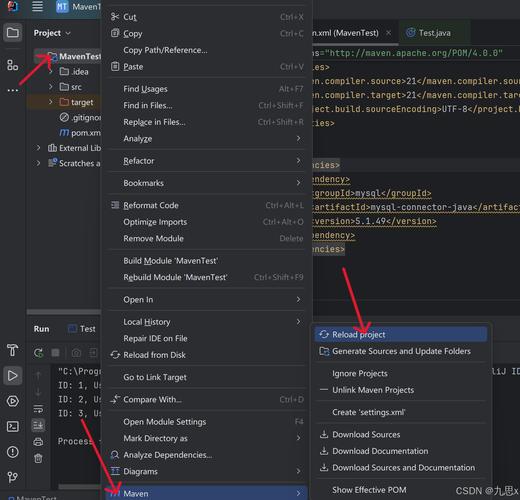Toggle scroll to end in Run console
Viewport: 520px width, 500px height.
point(38,425)
